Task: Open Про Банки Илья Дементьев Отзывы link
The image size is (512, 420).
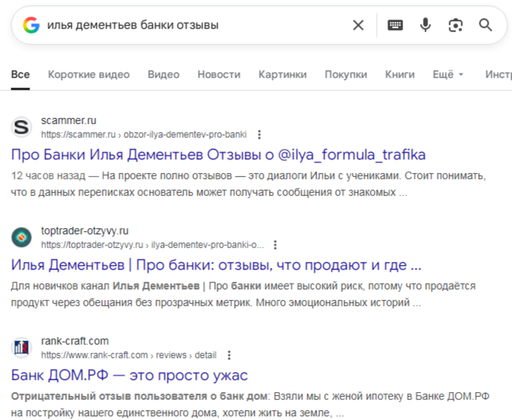Action: [x=218, y=155]
